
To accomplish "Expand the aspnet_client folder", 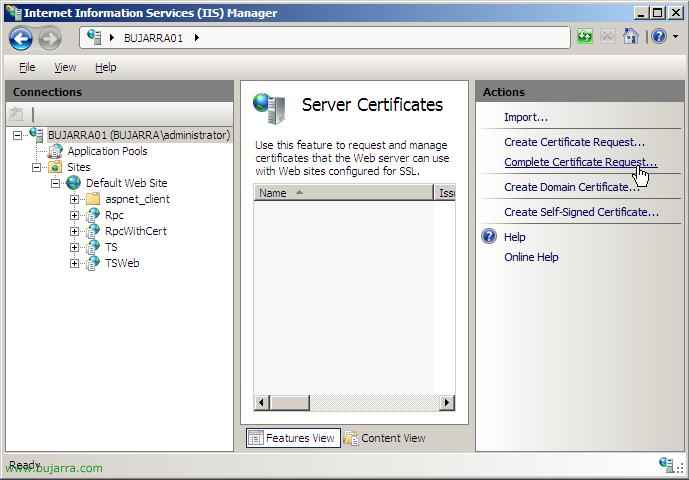I will tap(74, 200).
